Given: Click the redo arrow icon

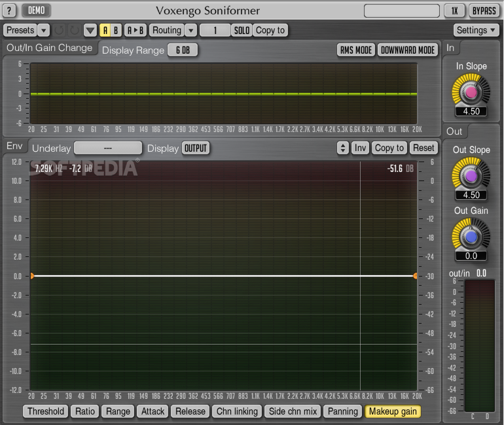Looking at the screenshot, I should coord(74,30).
